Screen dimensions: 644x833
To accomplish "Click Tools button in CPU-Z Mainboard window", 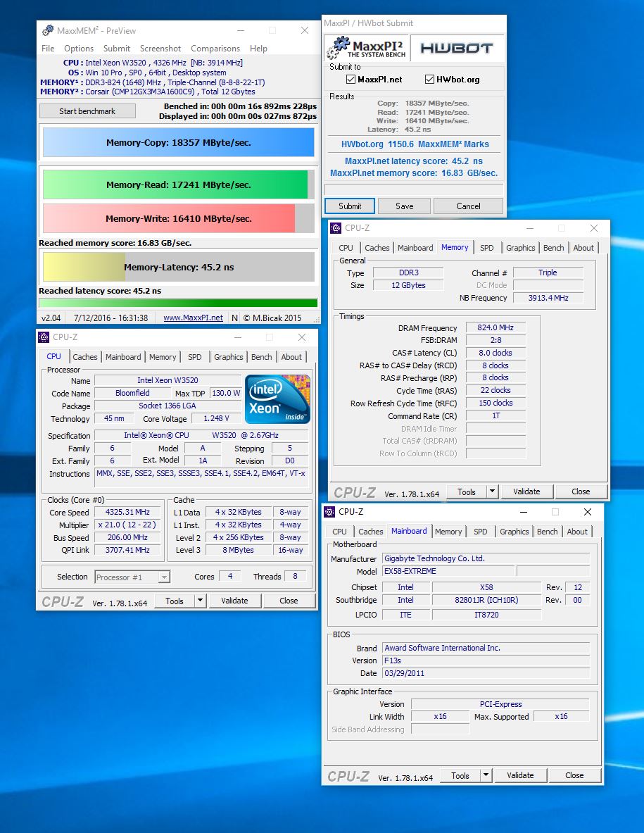I will [x=460, y=775].
